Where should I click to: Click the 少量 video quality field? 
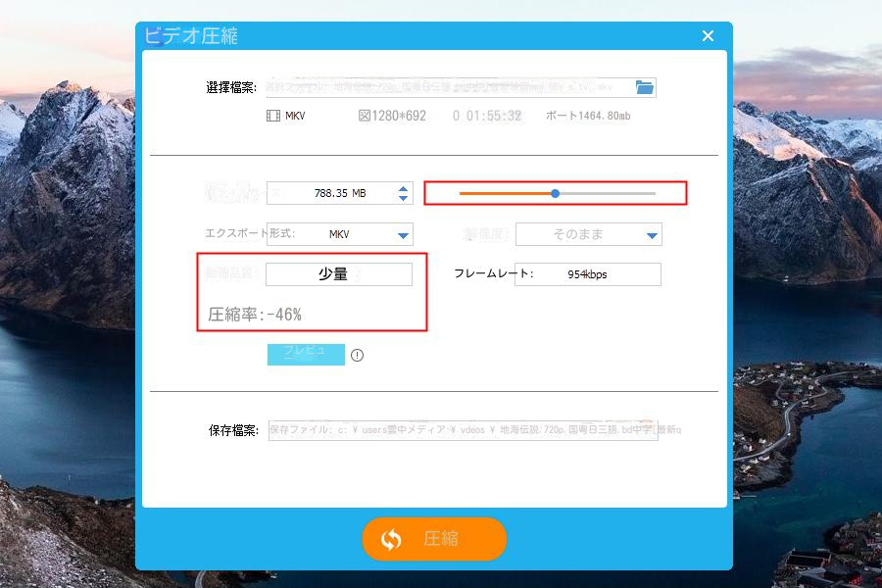tap(338, 274)
